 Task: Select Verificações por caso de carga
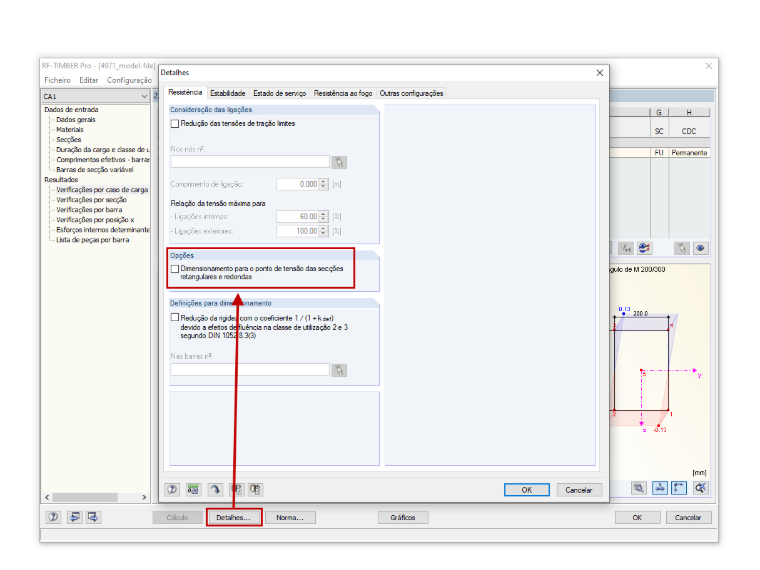coord(102,190)
